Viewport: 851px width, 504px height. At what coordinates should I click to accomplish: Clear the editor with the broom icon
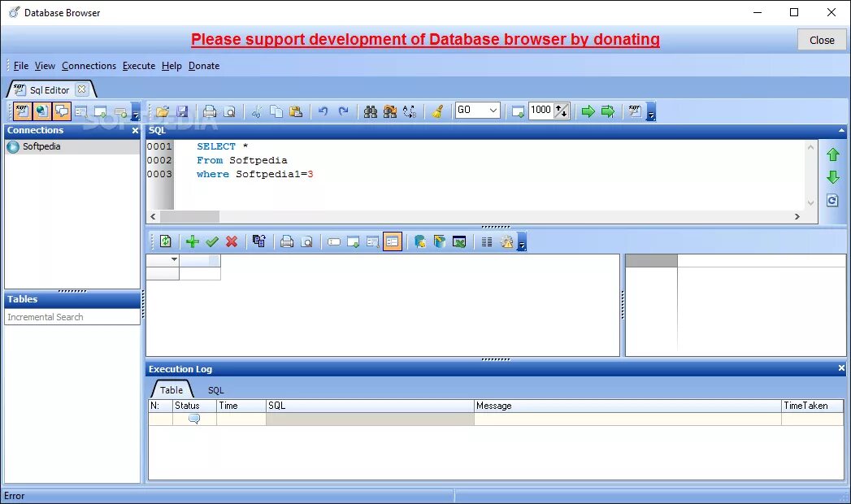point(437,111)
